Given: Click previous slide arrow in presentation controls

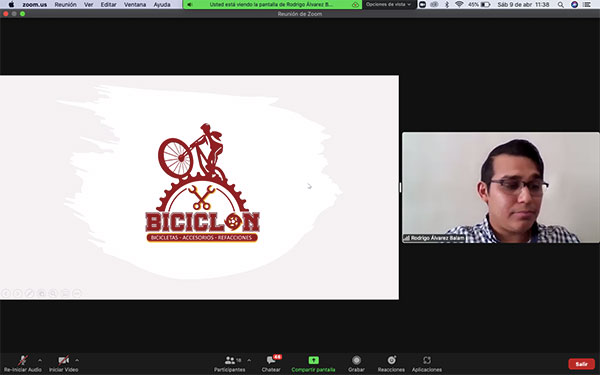Looking at the screenshot, I should (x=5, y=293).
